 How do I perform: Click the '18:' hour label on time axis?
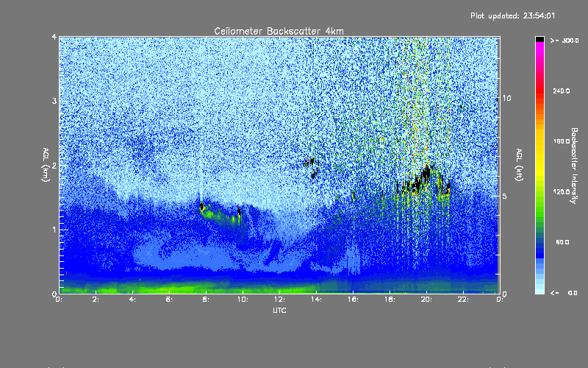click(x=390, y=300)
